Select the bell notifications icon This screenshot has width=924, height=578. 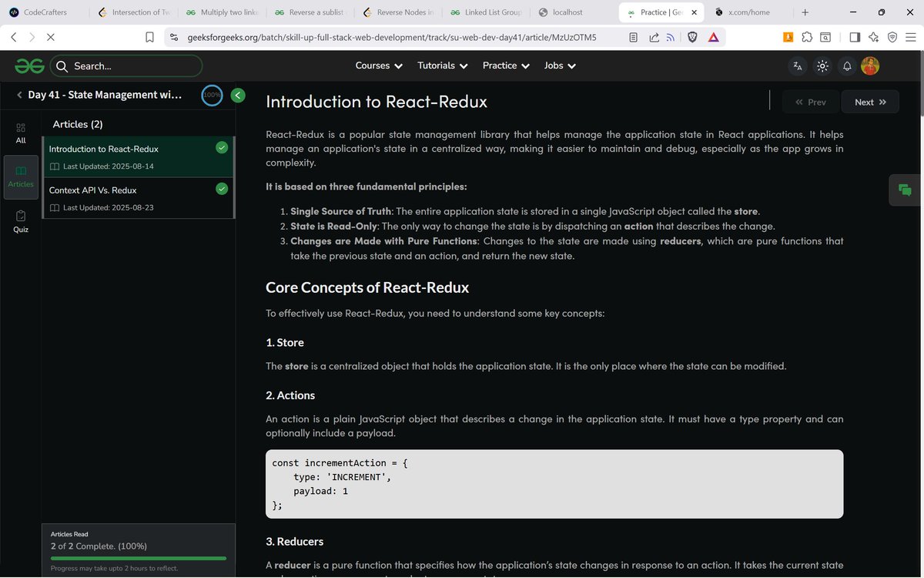pos(846,66)
